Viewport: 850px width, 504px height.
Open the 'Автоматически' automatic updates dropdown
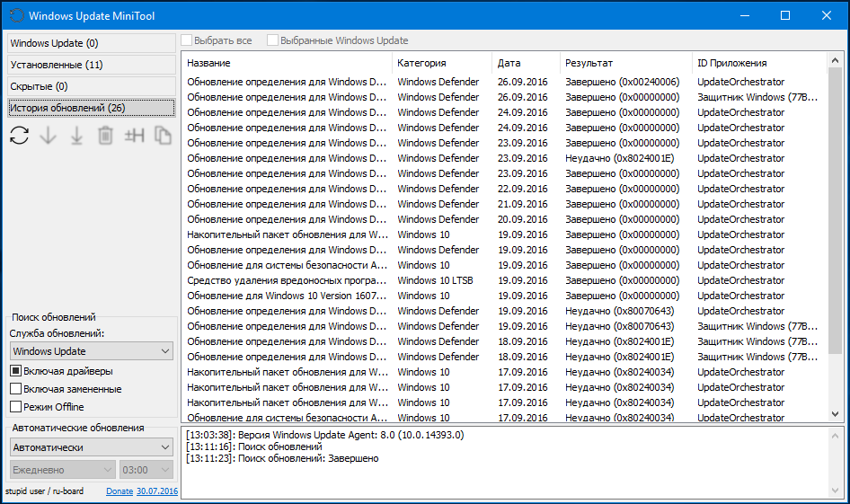pyautogui.click(x=92, y=447)
